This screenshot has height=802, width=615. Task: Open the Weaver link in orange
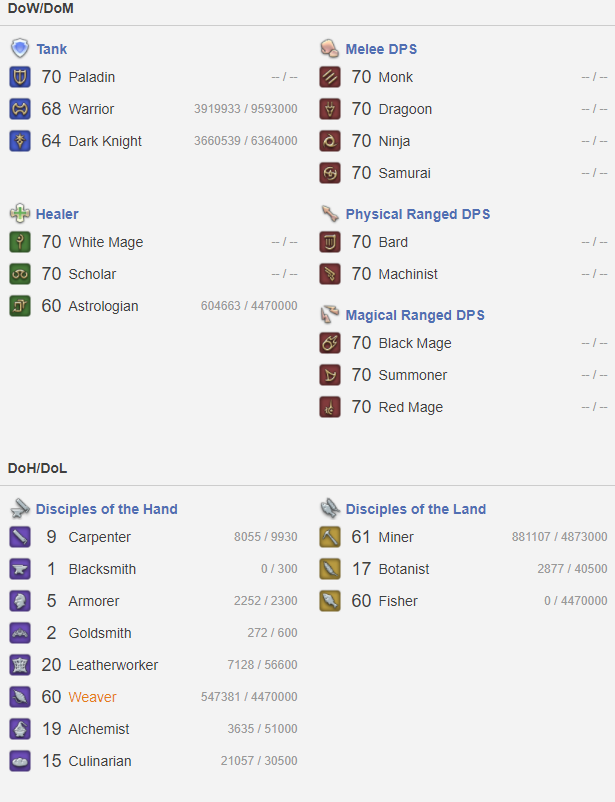[x=93, y=697]
